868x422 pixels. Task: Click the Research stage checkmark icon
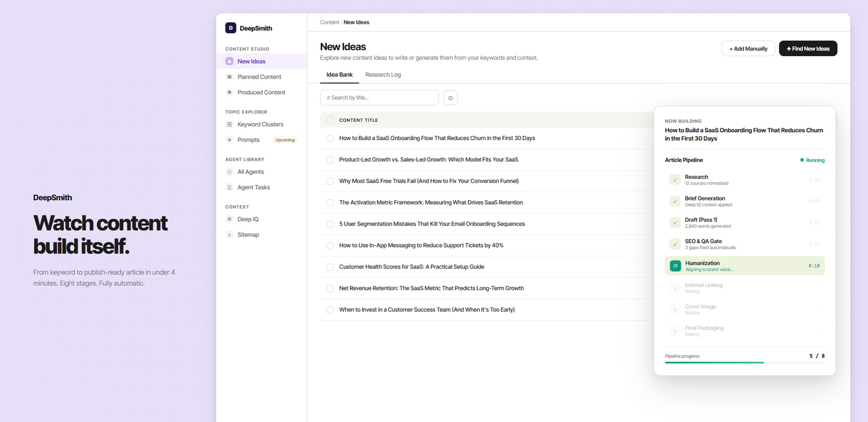point(675,180)
